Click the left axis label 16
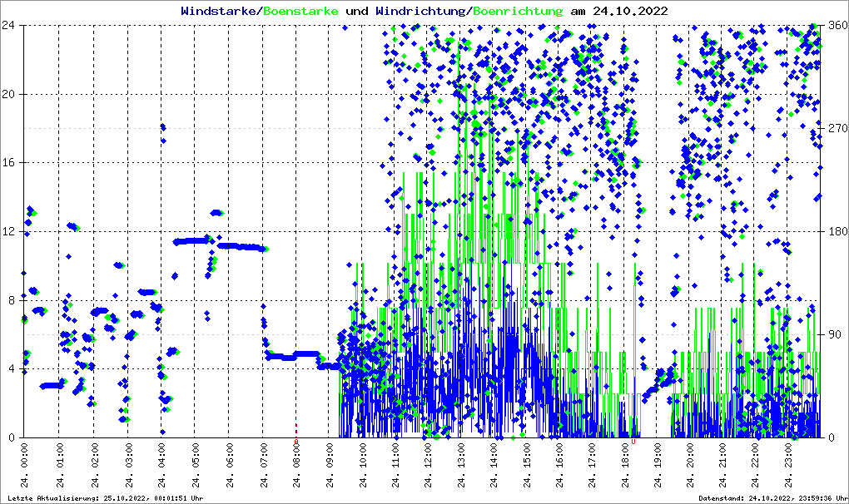This screenshot has height=504, width=849. click(x=9, y=162)
